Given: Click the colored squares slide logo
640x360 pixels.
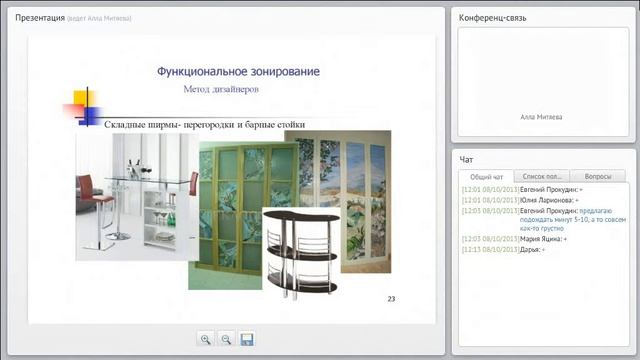Looking at the screenshot, I should coord(82,107).
